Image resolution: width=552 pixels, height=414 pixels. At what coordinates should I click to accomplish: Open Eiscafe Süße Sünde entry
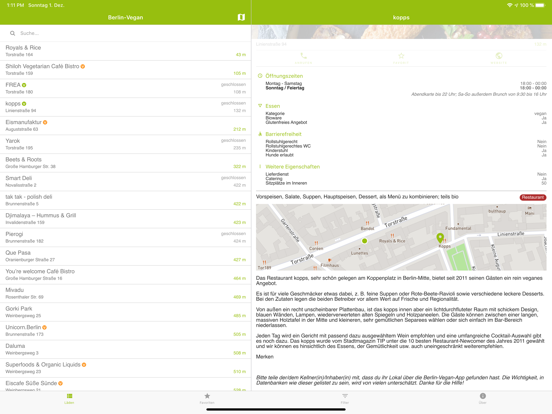125,384
